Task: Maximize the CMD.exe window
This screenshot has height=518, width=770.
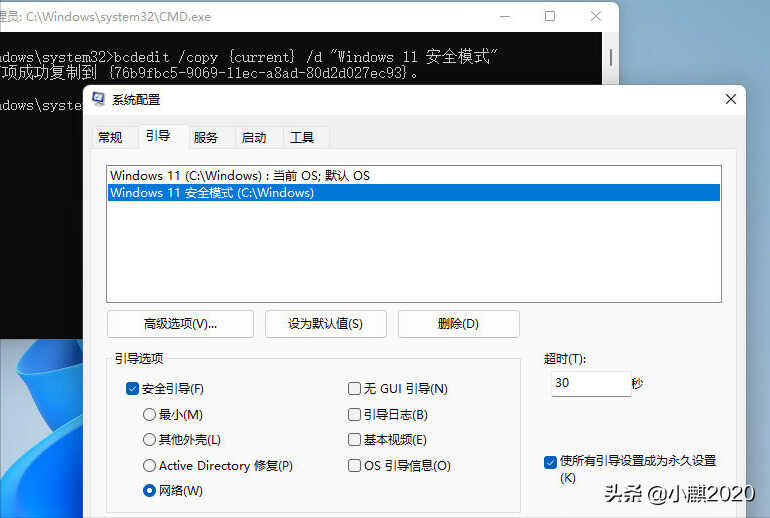Action: [550, 16]
